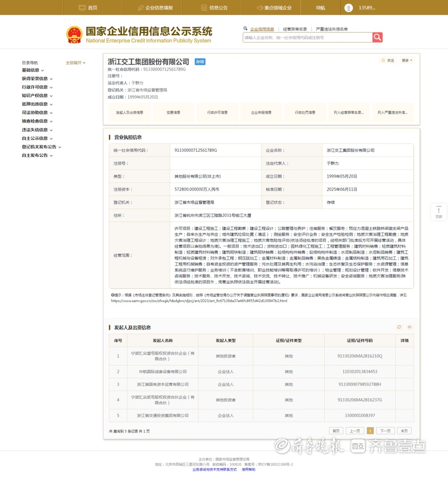
Task: Click the 浙江交工集团股份有限公司 title
Action: click(149, 62)
